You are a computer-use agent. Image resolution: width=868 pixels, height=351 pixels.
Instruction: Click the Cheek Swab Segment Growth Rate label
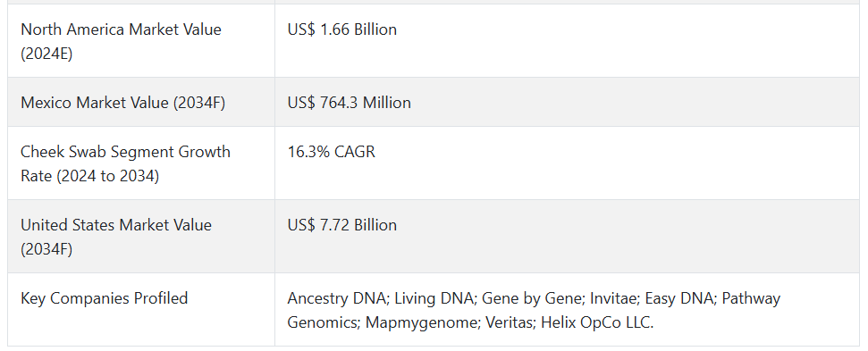click(125, 163)
